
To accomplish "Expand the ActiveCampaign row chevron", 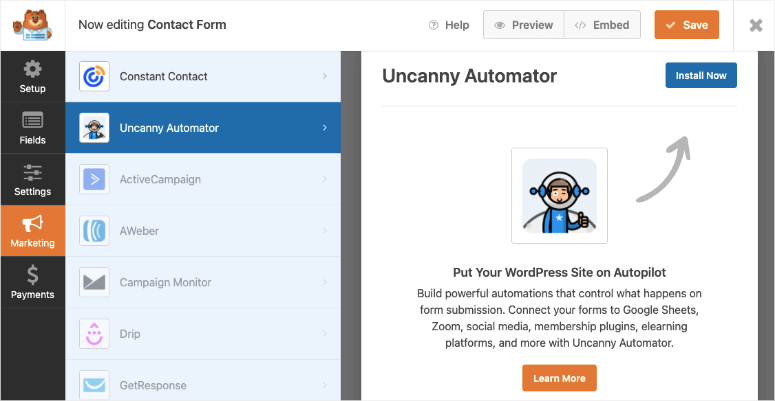I will (325, 179).
